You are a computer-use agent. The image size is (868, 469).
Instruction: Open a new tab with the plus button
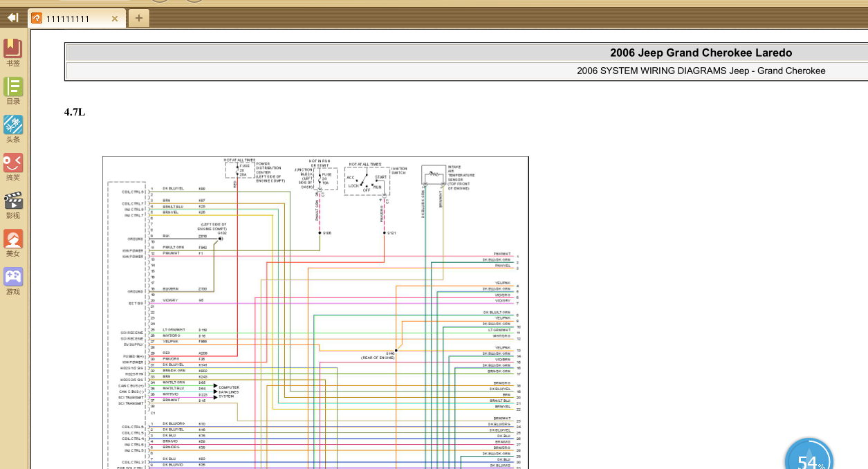click(138, 18)
